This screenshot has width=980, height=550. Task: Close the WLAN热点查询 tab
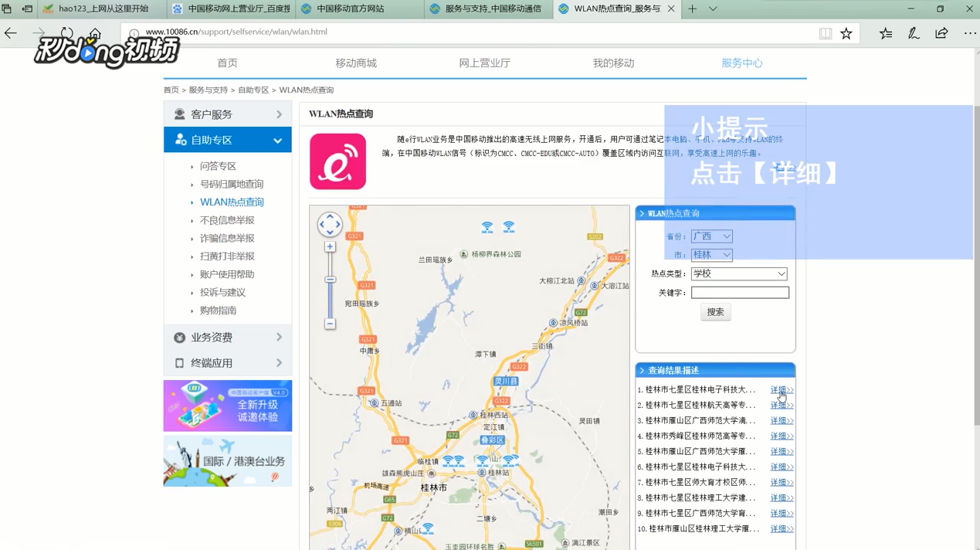[671, 8]
